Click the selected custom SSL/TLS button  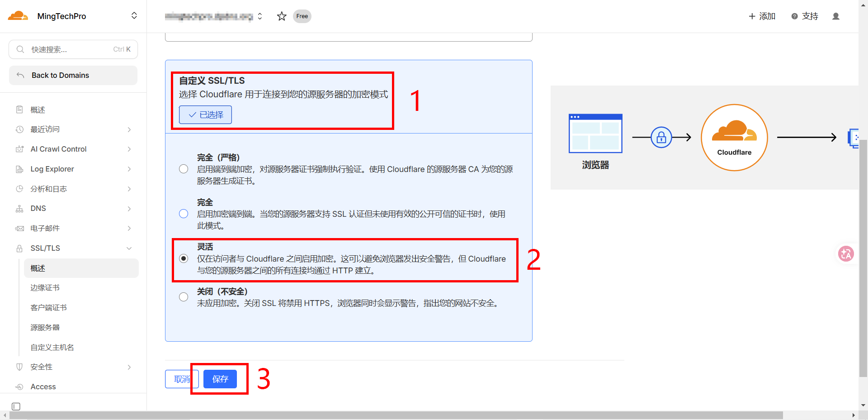[206, 115]
